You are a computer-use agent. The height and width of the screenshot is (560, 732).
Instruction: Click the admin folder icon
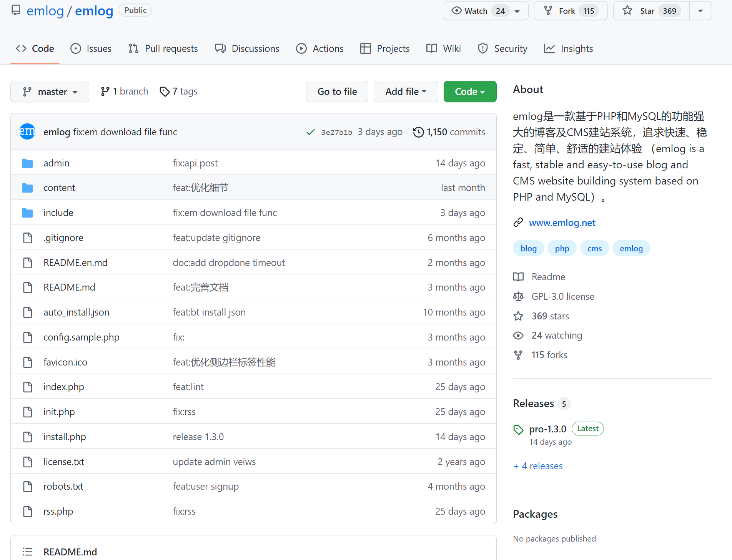27,163
